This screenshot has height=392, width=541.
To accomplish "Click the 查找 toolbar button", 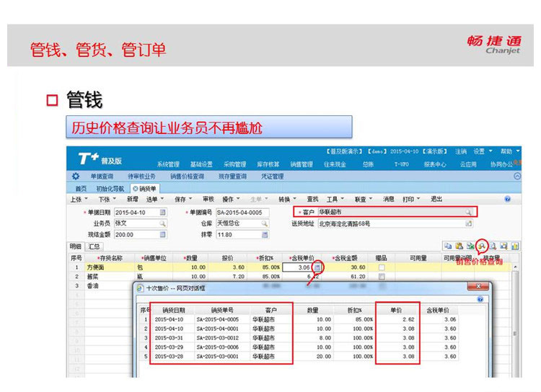I will pyautogui.click(x=312, y=199).
